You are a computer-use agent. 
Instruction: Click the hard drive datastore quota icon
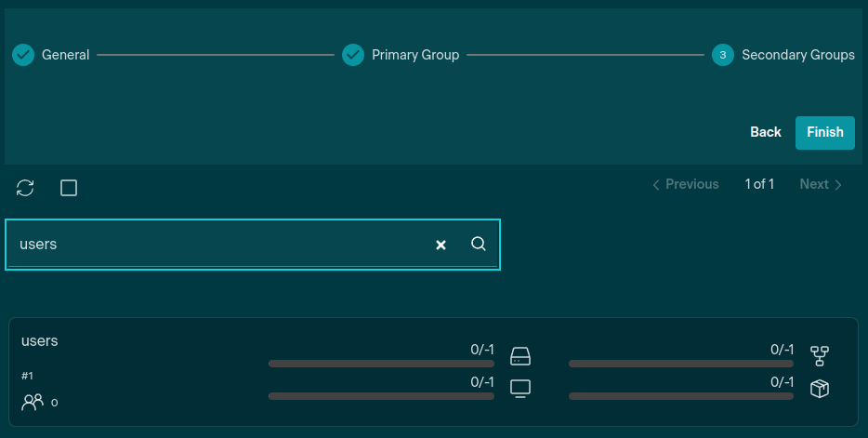[x=520, y=356]
